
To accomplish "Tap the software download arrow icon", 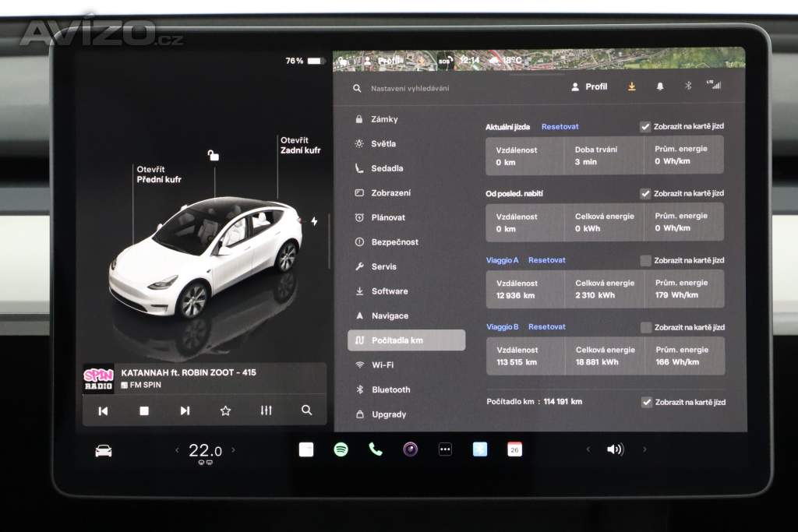I will click(x=631, y=86).
